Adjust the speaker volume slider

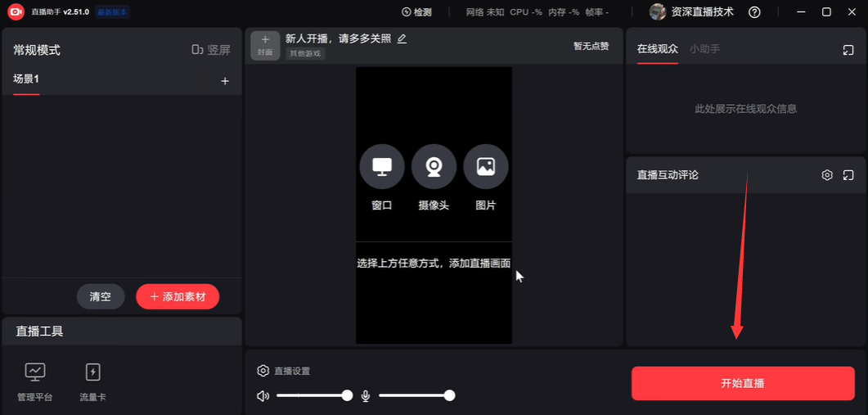pyautogui.click(x=314, y=395)
